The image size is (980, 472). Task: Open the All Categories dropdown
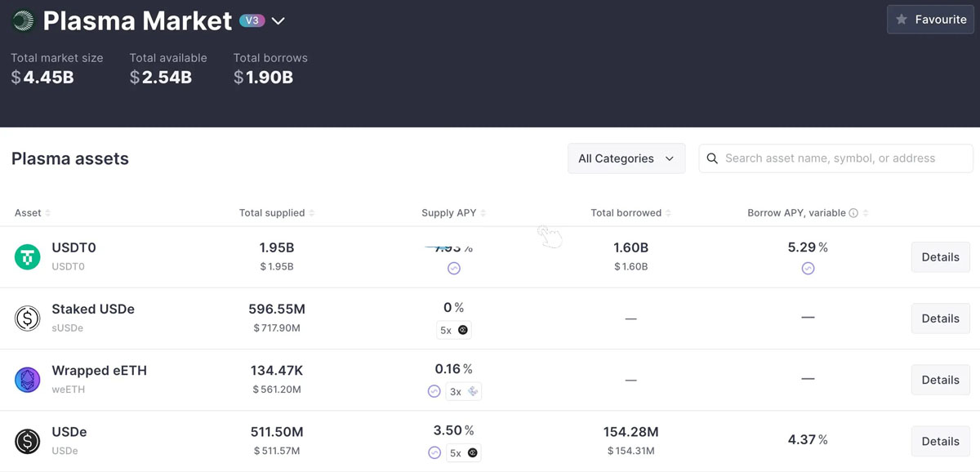pyautogui.click(x=626, y=158)
